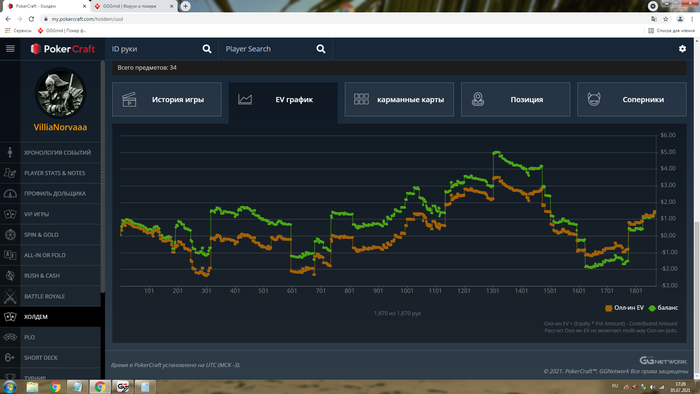Open File Explorer from taskbar
Screen dimensions: 700x394
tap(32, 387)
